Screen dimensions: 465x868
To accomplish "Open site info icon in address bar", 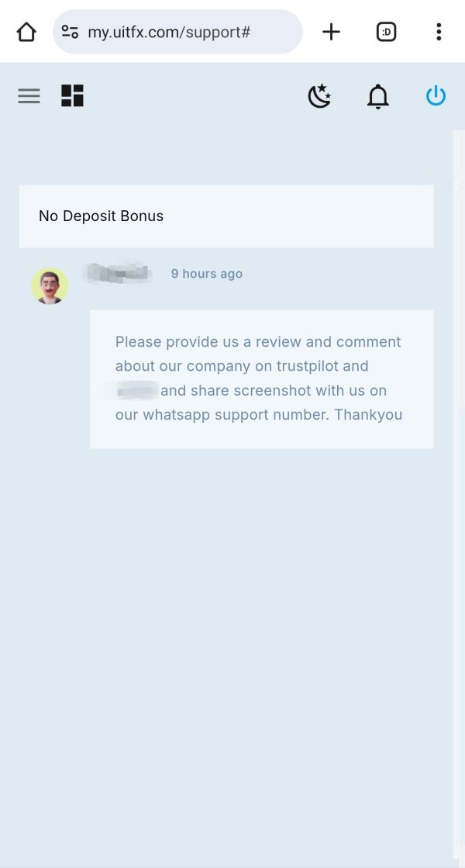I will pos(70,32).
